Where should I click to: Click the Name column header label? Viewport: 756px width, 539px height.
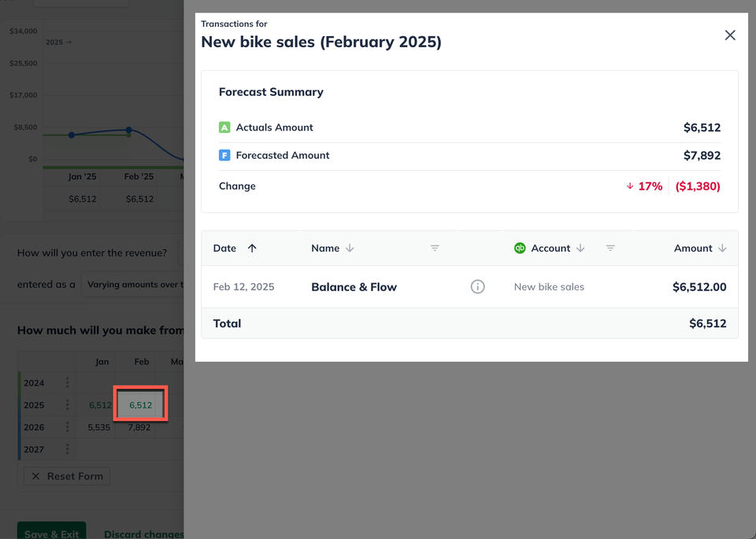pos(325,248)
